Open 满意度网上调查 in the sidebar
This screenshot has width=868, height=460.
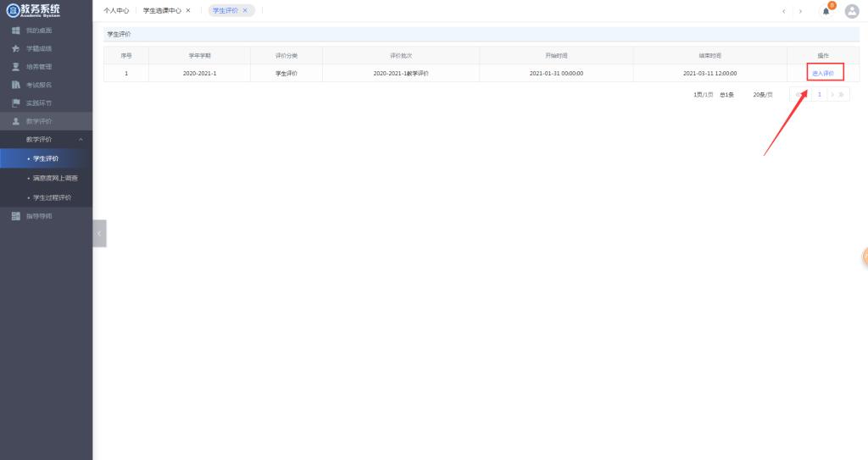click(x=56, y=178)
